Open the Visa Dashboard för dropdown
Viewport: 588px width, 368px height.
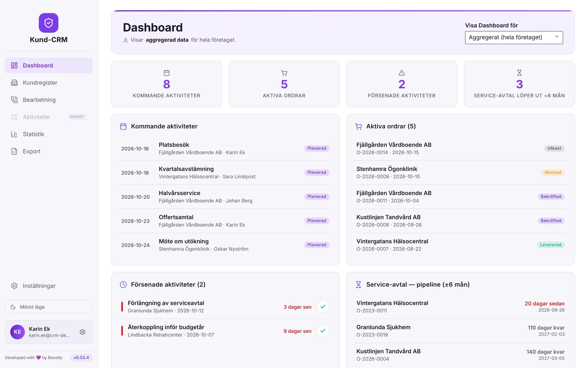pyautogui.click(x=514, y=38)
